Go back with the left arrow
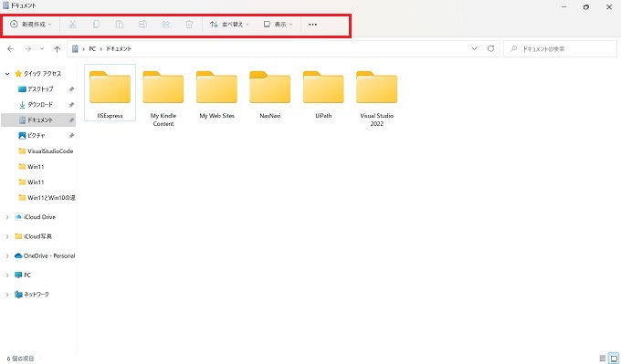 [x=11, y=49]
